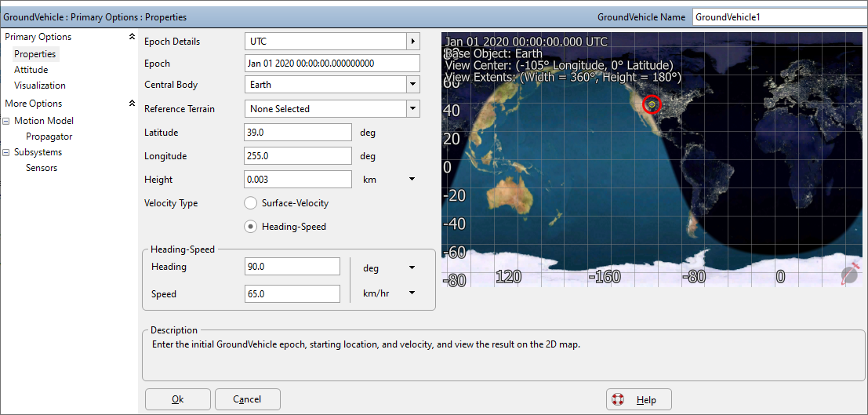The width and height of the screenshot is (868, 415).
Task: Click the Epoch input field
Action: point(332,64)
